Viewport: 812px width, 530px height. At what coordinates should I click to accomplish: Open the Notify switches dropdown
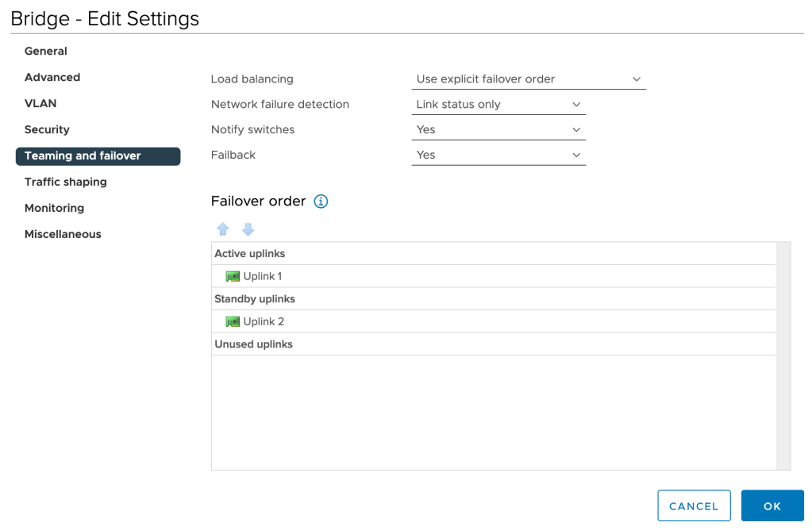click(498, 130)
